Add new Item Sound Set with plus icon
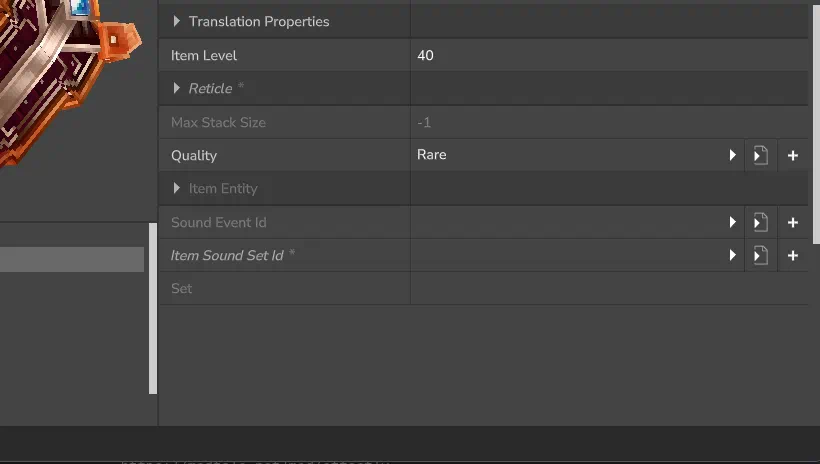820x464 pixels. (793, 255)
